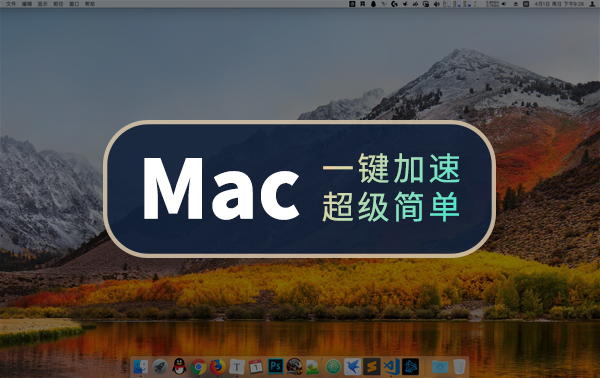Open the blue Downloads folder in the Dock
600x378 pixels.
440,367
